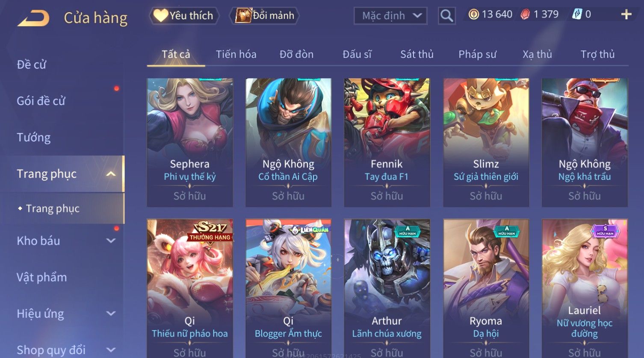Open the search magnifier icon
Image resolution: width=644 pixels, height=358 pixels.
[x=446, y=16]
